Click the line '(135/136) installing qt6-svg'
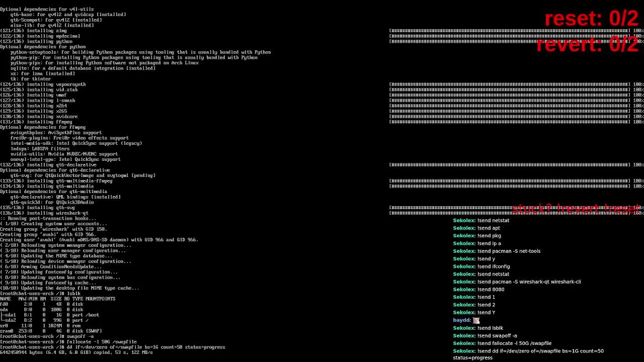 (x=37, y=208)
